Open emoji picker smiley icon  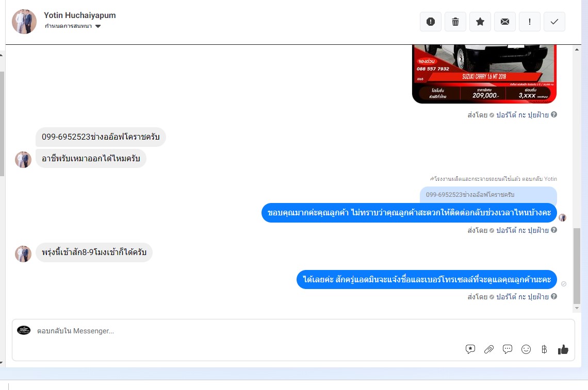click(x=526, y=349)
